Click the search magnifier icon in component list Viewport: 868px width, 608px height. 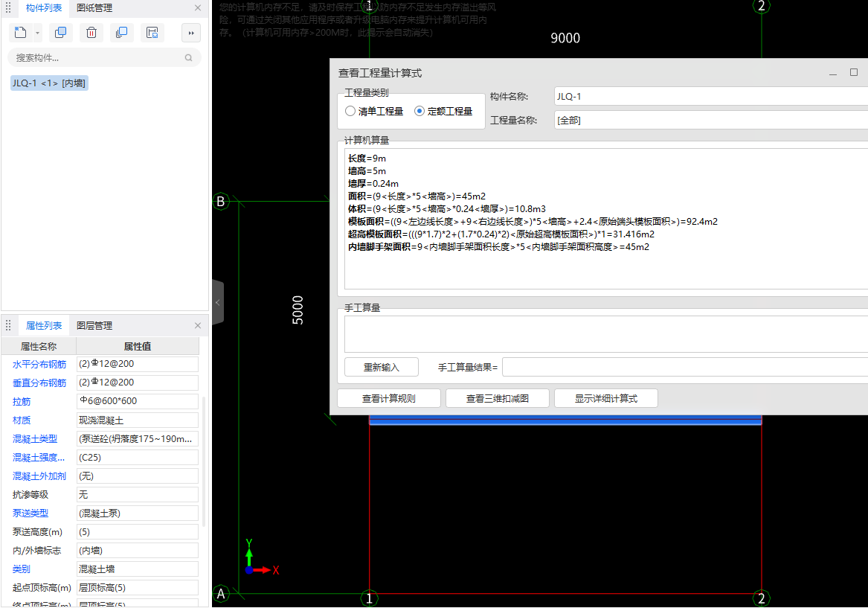(189, 57)
